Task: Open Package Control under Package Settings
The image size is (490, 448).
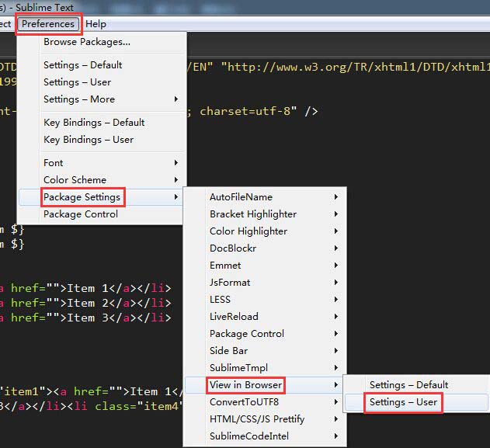Action: [x=265, y=334]
